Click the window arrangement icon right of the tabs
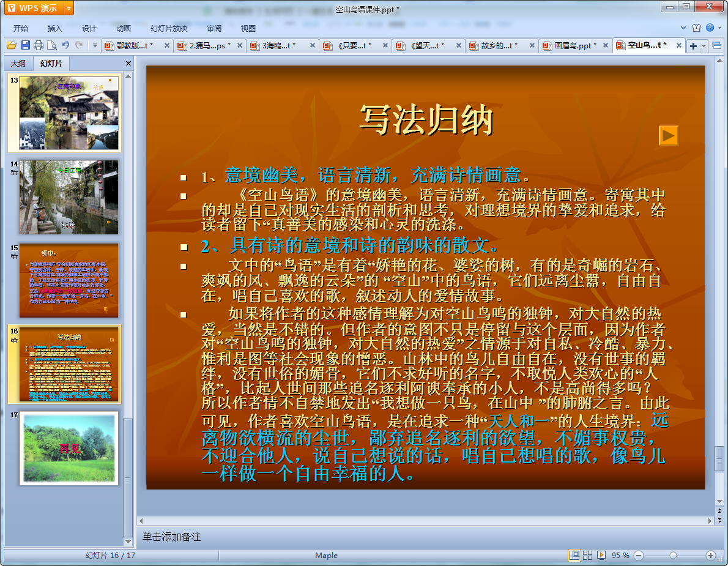This screenshot has height=566, width=728. (717, 45)
